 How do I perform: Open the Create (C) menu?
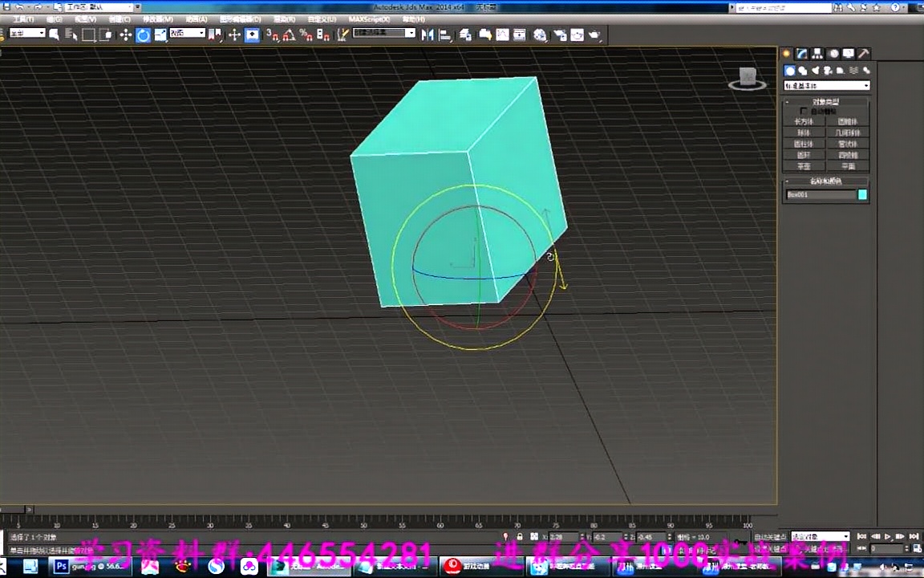(x=120, y=19)
